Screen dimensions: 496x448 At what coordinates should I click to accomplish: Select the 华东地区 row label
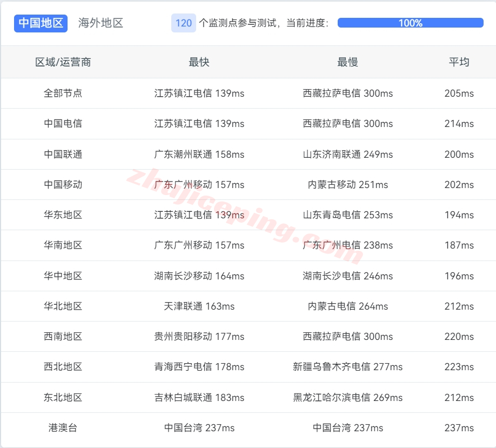63,215
